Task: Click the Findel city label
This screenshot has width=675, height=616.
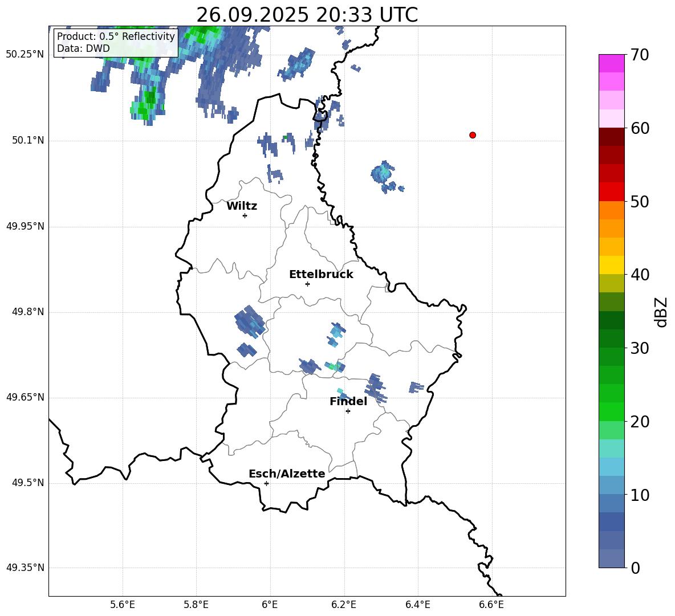Action: pos(348,401)
